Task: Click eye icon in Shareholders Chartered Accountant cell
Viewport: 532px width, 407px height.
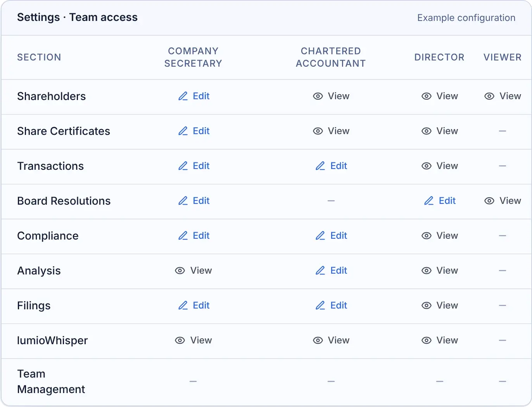Action: (x=318, y=96)
